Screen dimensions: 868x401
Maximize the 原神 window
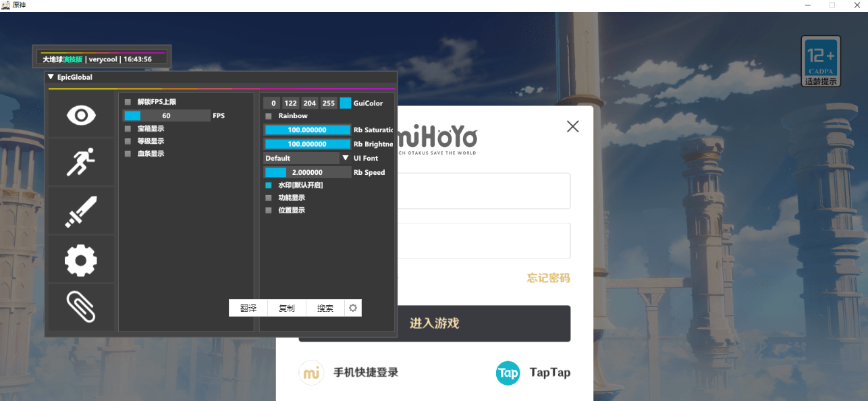tap(832, 5)
